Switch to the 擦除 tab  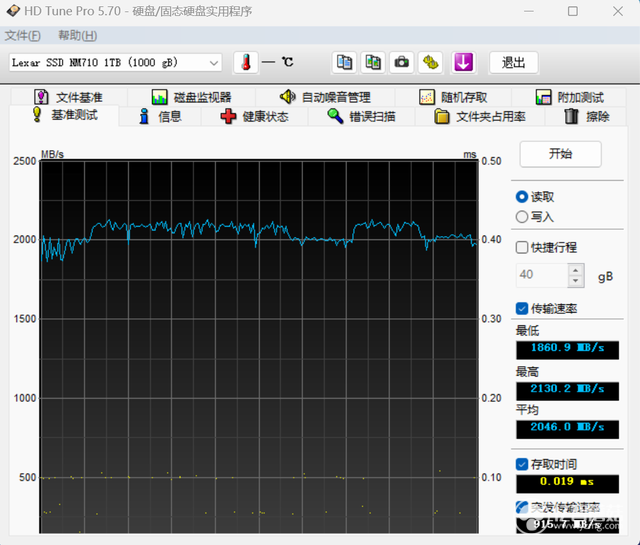tap(586, 117)
